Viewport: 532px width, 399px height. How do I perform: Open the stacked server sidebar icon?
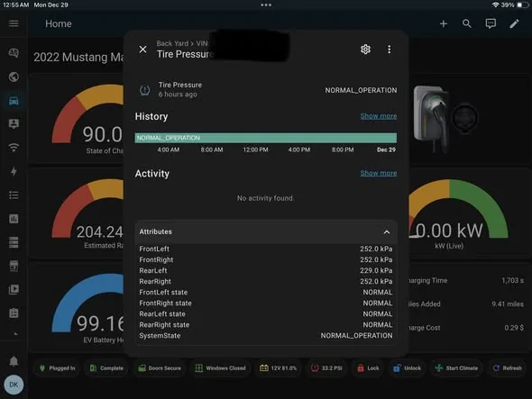(14, 242)
